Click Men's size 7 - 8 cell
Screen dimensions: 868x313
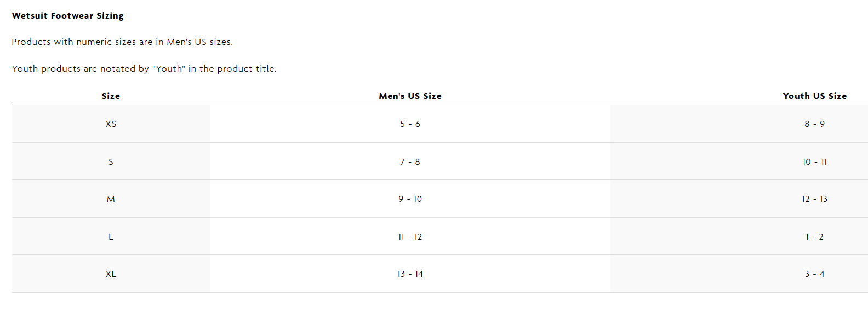[x=410, y=162]
